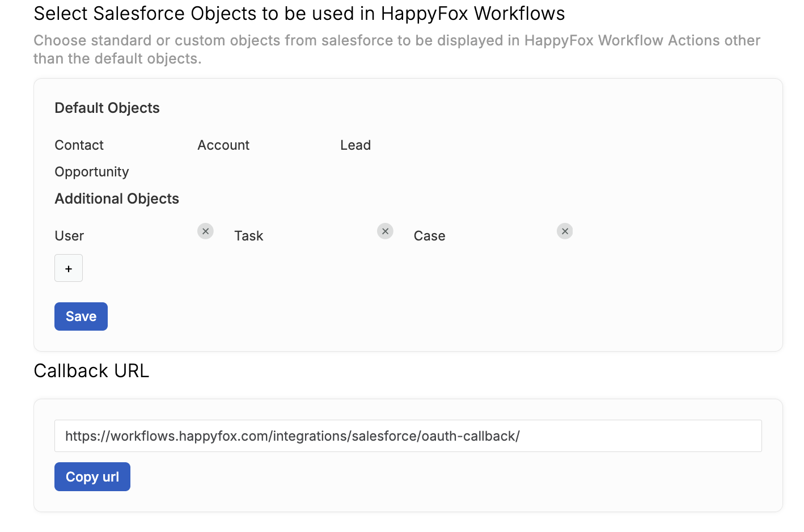Click the Default Objects heading
Screen dimensions: 804x532
[x=107, y=108]
